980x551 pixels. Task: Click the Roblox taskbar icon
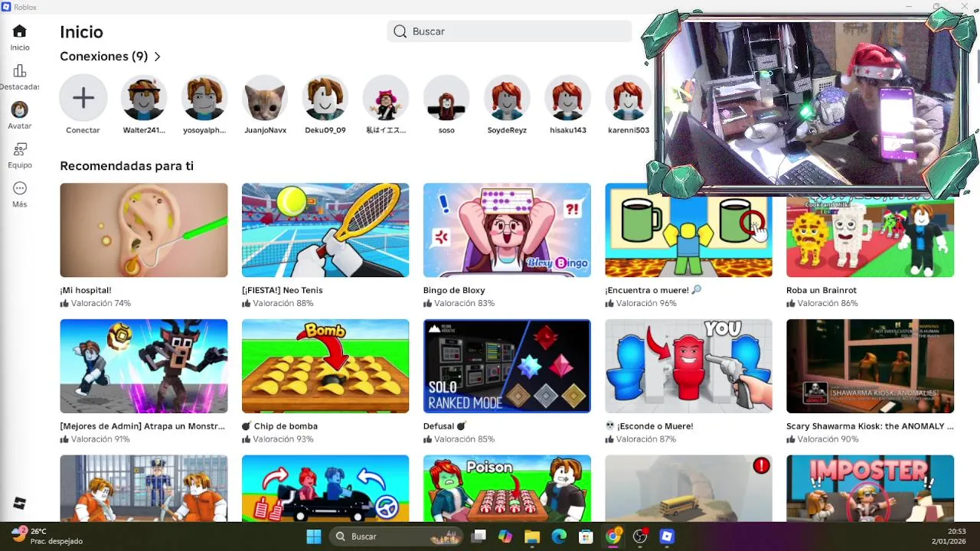(x=667, y=536)
